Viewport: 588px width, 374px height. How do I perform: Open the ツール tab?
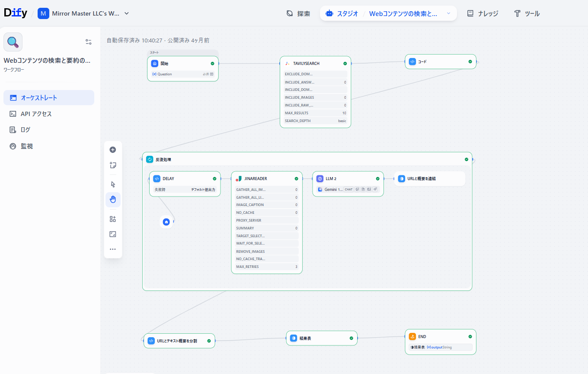[x=527, y=13]
